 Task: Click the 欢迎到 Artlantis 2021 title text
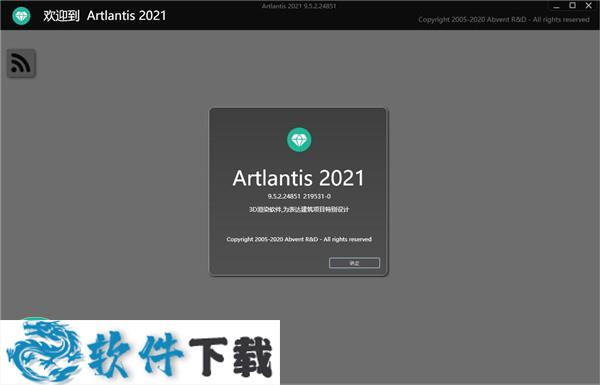104,16
